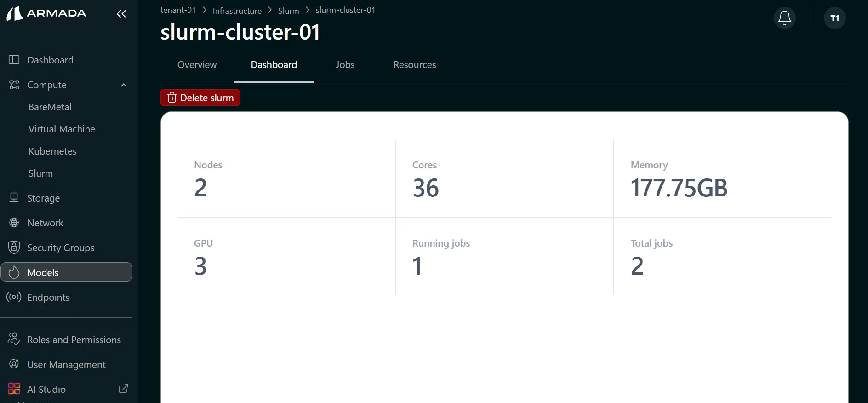Viewport: 868px width, 403px height.
Task: Click the Models flame icon
Action: pos(14,272)
